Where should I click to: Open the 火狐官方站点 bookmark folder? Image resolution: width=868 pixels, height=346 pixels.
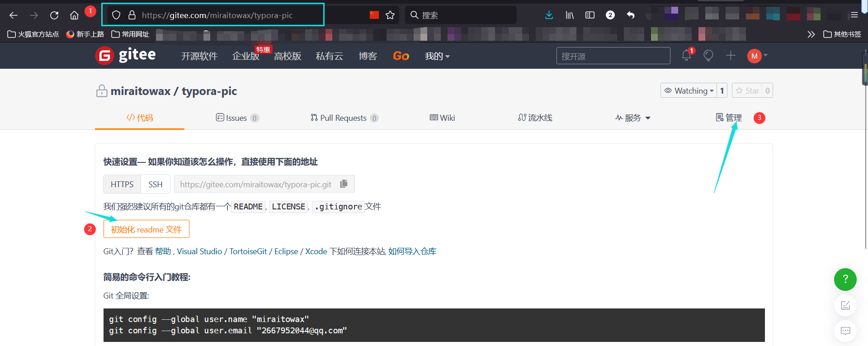[x=33, y=34]
